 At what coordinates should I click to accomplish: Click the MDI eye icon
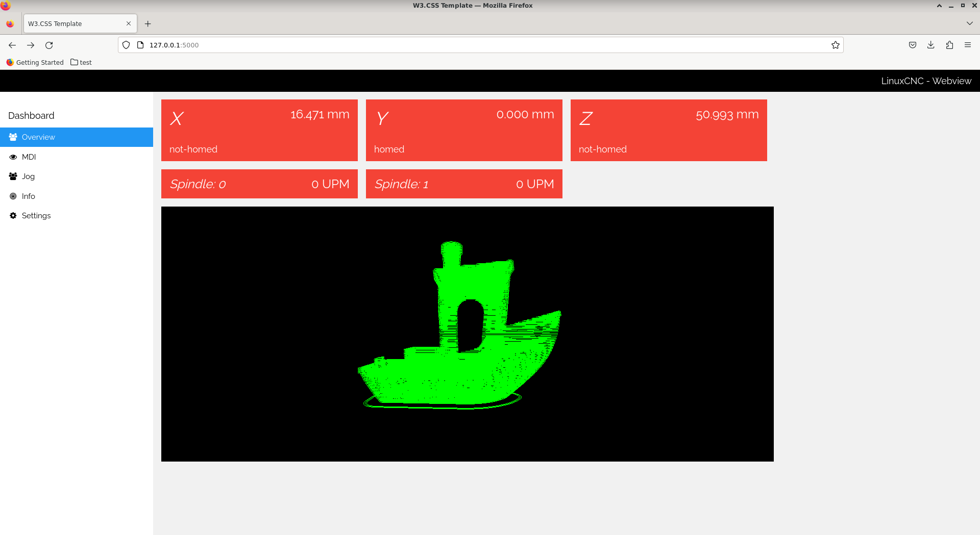(x=13, y=157)
